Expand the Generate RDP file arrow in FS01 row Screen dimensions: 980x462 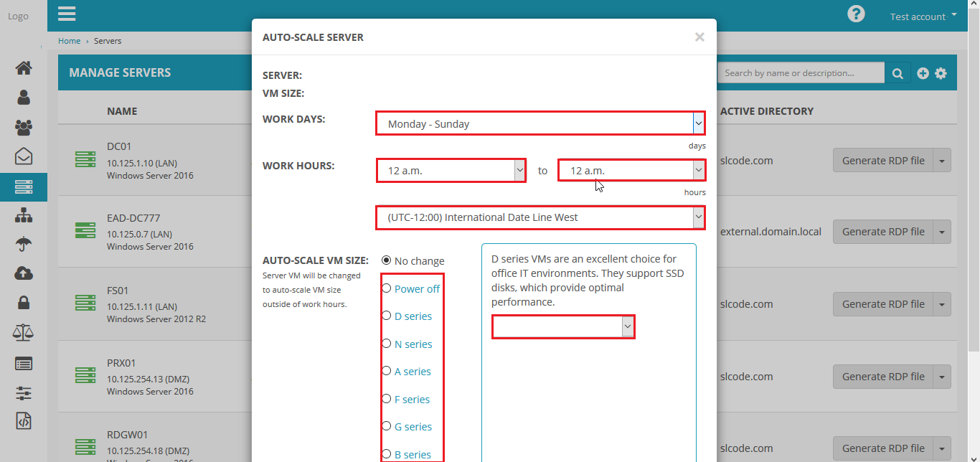tap(943, 304)
